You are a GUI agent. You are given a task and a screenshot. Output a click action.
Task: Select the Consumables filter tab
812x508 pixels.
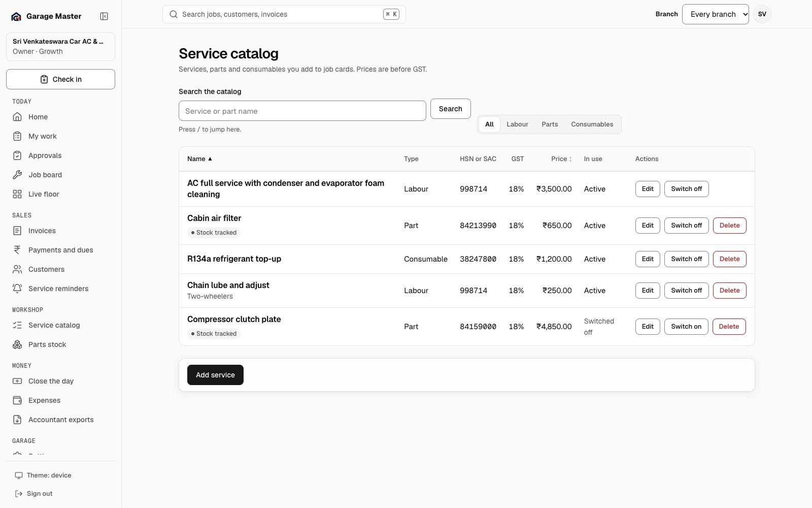(592, 124)
